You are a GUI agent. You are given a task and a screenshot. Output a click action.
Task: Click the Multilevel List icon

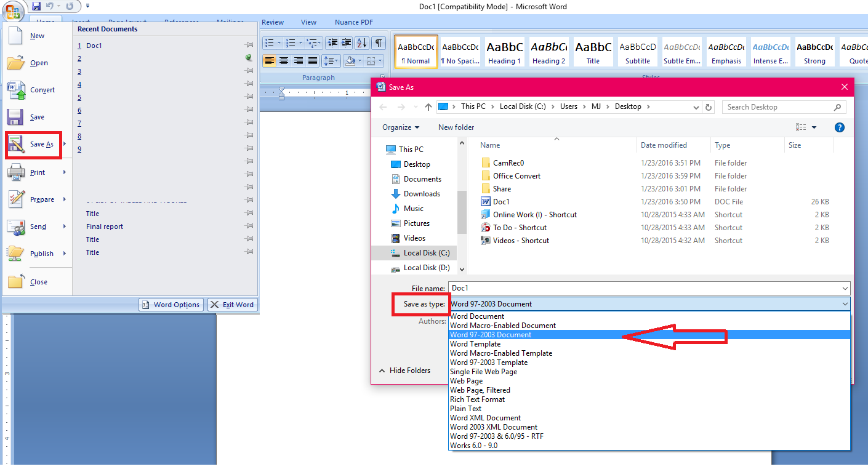click(x=311, y=43)
